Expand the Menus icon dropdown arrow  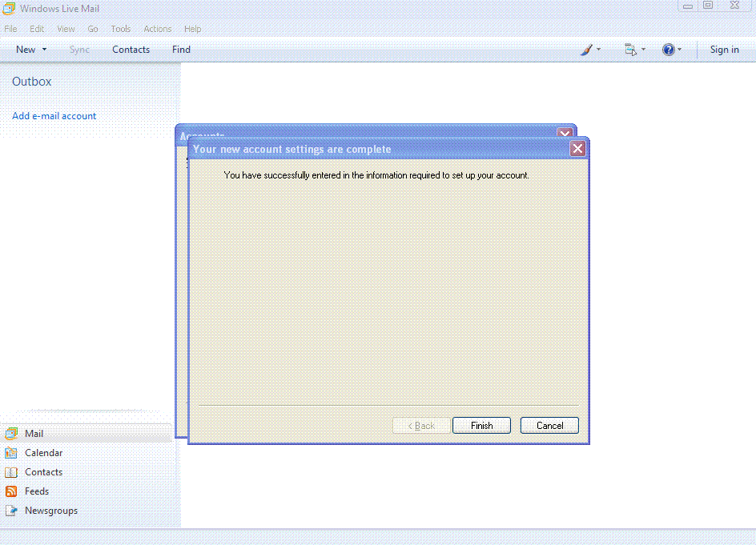click(643, 49)
